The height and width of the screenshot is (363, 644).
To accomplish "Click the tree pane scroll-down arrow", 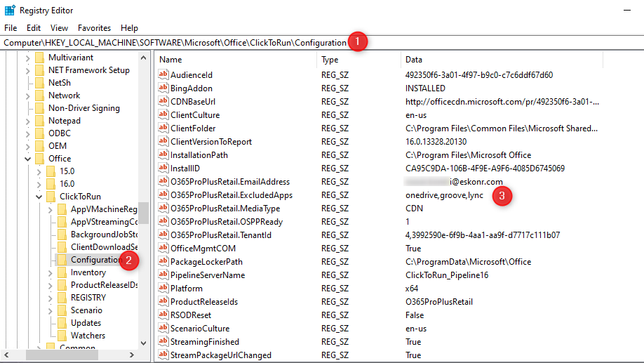I will [143, 343].
